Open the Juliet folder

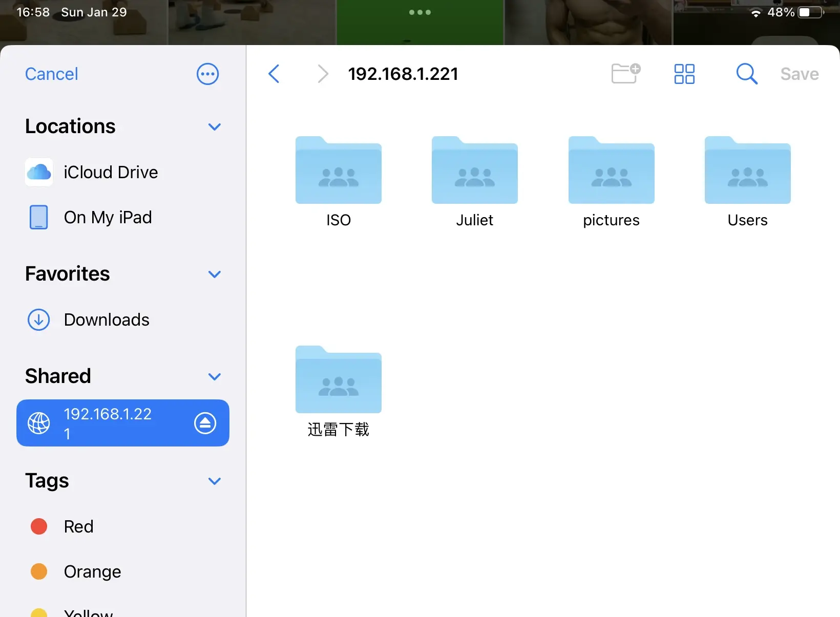click(474, 179)
